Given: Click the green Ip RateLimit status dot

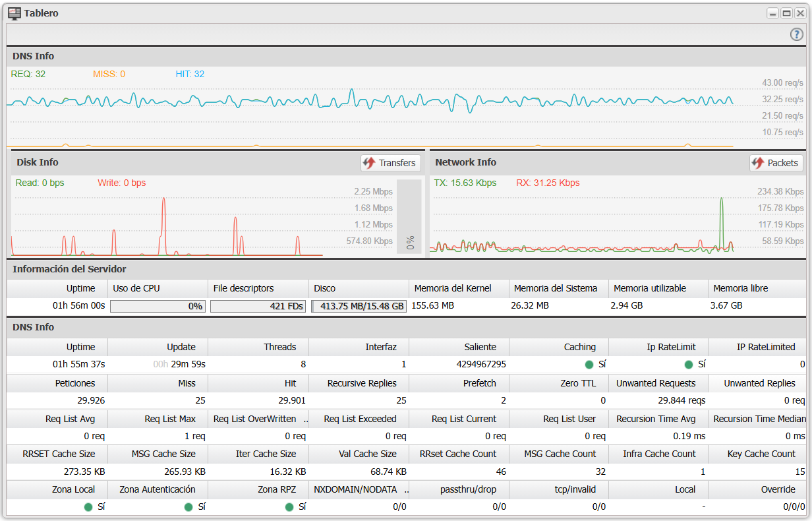Looking at the screenshot, I should [689, 364].
